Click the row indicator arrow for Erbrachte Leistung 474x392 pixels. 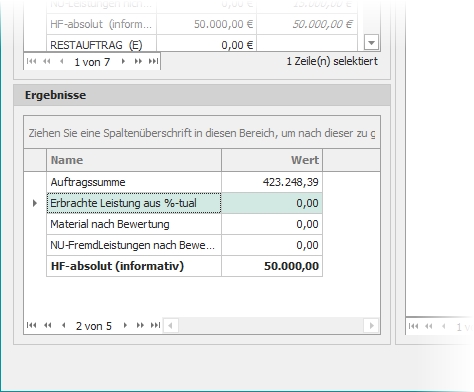pos(35,203)
